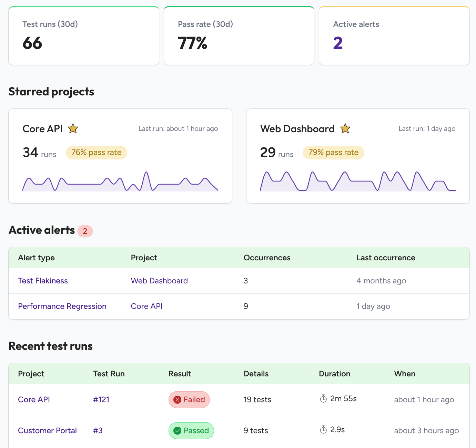Click the Starred projects heading
This screenshot has height=448, width=476.
(x=51, y=92)
